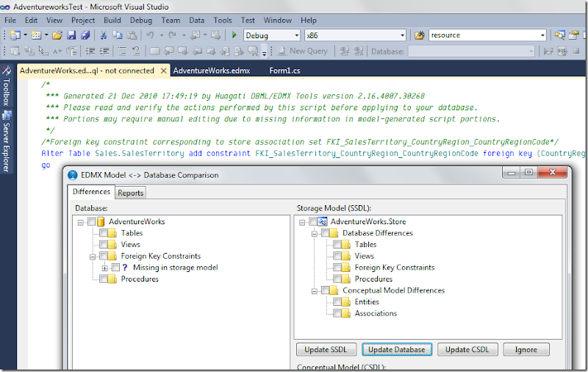Collapse the Conceptual Model Differences node

(x=313, y=290)
